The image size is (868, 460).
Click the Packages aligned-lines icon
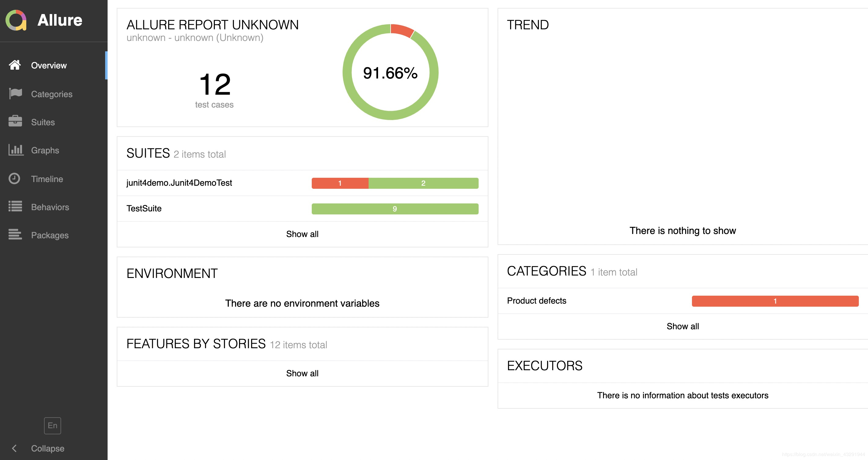pyautogui.click(x=15, y=234)
